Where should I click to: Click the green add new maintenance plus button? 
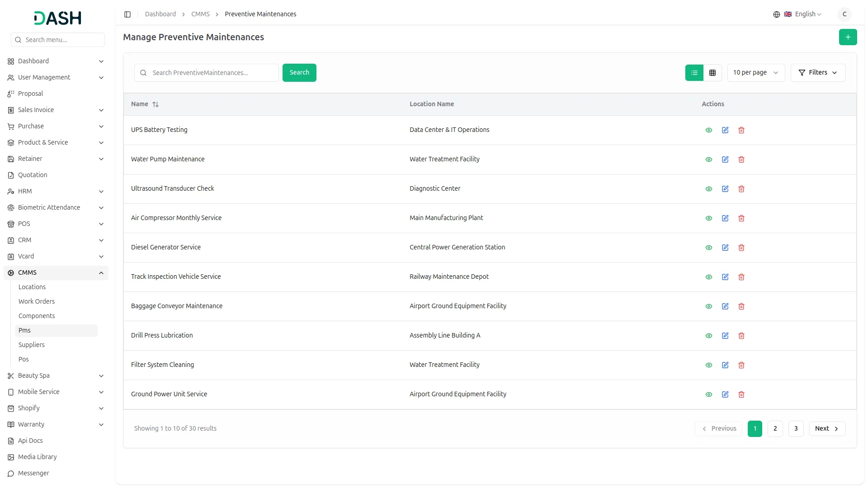[x=848, y=37]
